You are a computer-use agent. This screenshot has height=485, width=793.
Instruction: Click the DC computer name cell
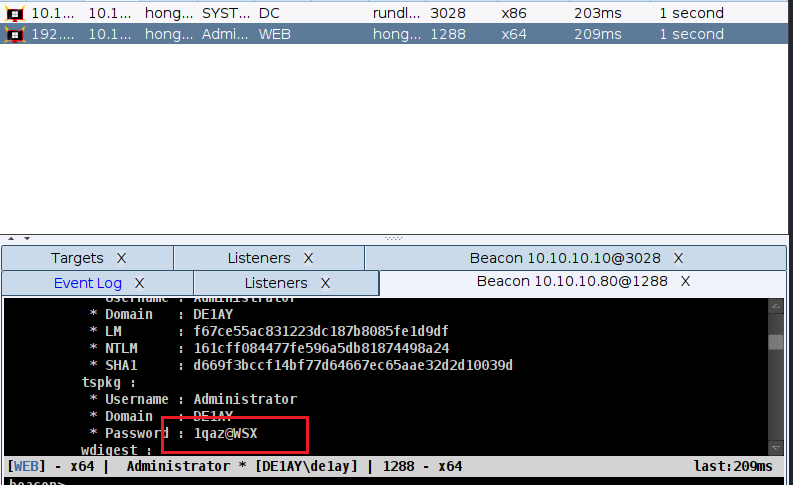pos(269,13)
